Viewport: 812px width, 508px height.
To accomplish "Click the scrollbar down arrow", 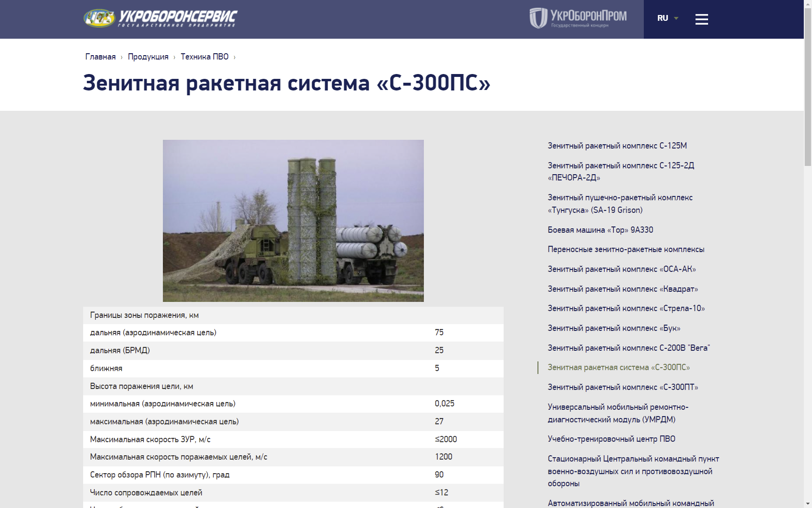I will pyautogui.click(x=808, y=504).
